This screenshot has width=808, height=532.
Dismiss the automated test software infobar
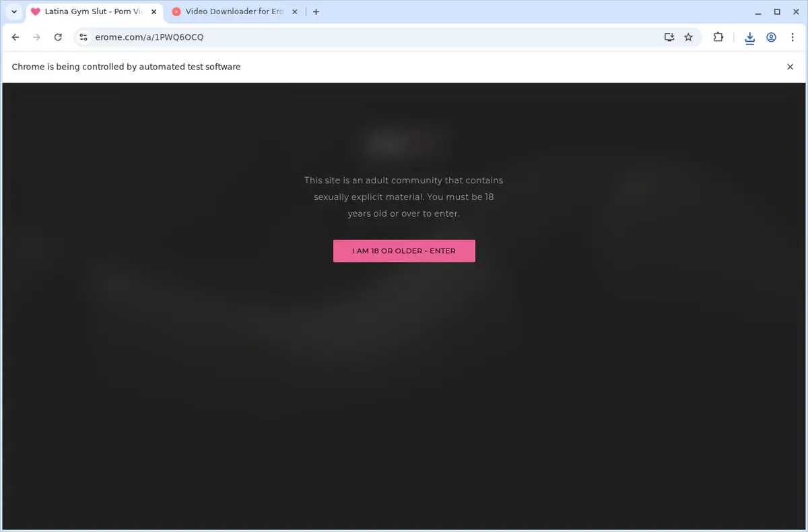coord(790,67)
